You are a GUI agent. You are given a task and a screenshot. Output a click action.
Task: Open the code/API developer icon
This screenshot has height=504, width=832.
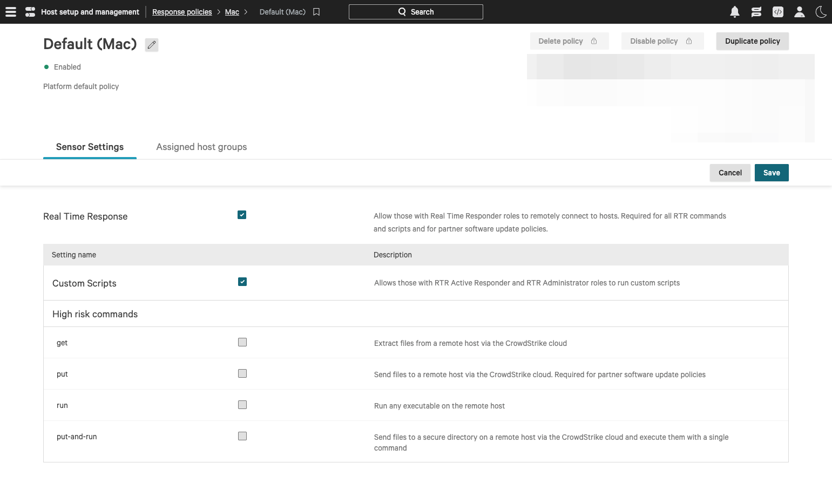(x=777, y=12)
